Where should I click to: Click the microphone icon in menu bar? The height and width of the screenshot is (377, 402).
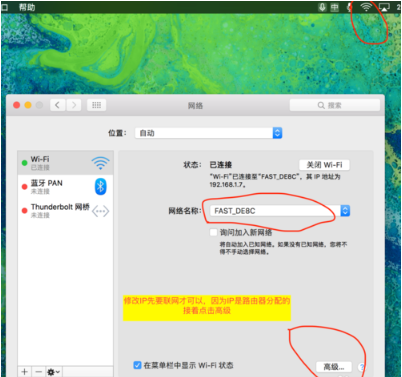click(x=322, y=7)
